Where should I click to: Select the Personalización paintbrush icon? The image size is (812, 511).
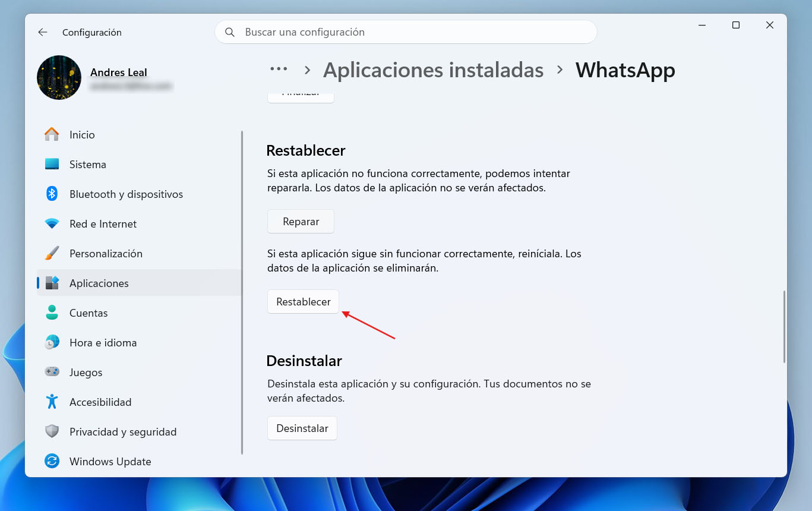52,253
